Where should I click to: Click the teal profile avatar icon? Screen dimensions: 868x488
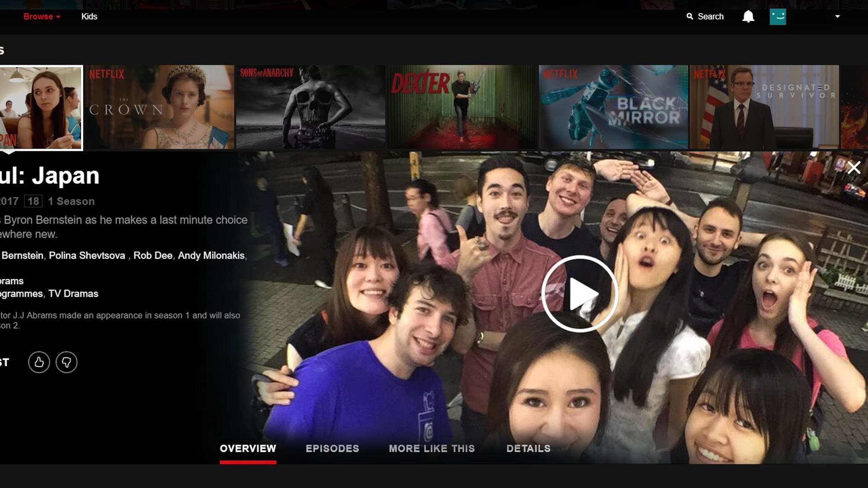tap(778, 17)
